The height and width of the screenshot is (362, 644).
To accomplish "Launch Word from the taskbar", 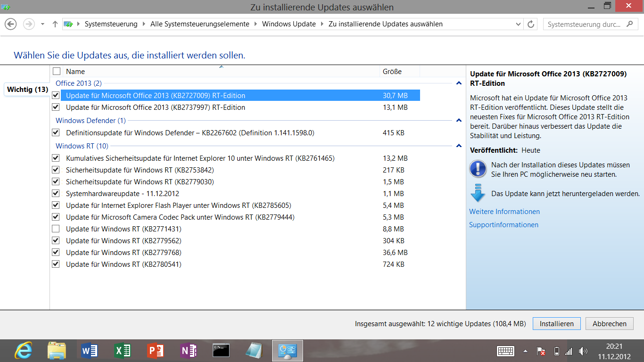I will tap(90, 351).
